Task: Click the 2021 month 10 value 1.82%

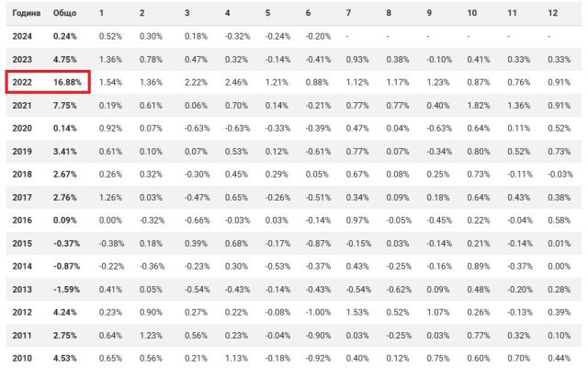Action: click(x=478, y=105)
